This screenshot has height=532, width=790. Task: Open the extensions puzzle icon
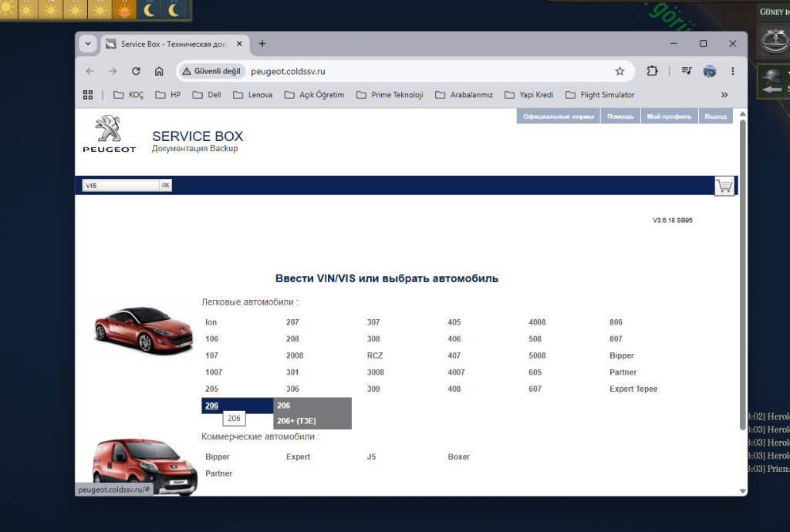pyautogui.click(x=653, y=72)
